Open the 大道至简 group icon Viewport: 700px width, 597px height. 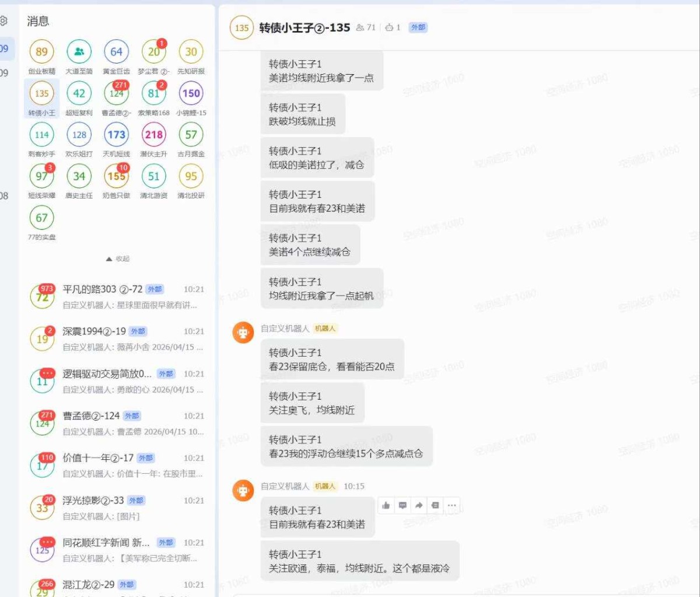(79, 52)
